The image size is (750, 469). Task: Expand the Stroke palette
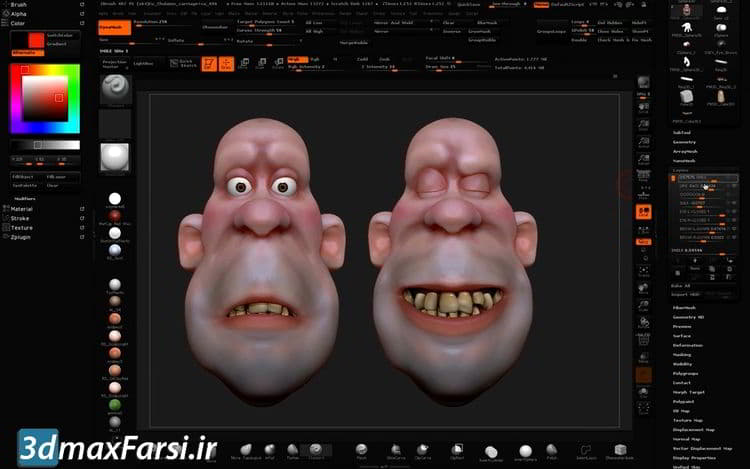[x=20, y=218]
